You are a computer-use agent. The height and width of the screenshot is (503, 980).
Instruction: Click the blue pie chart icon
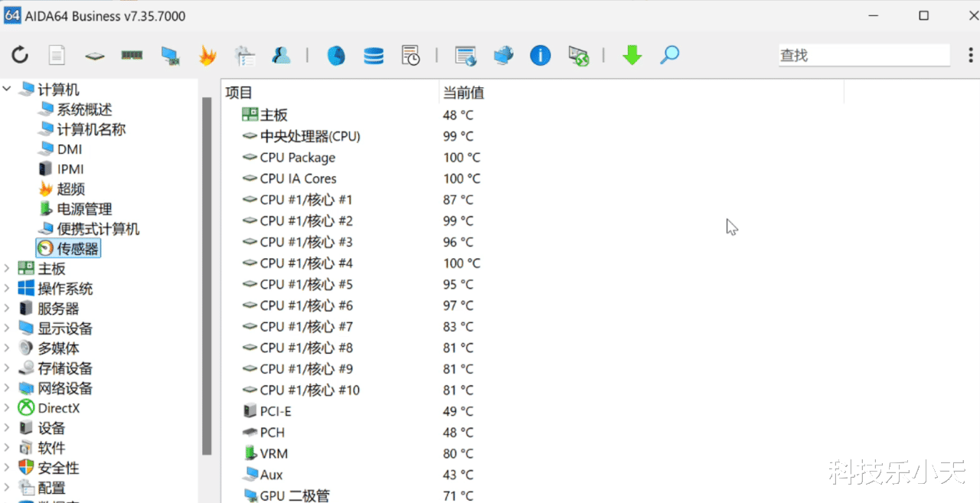(x=336, y=55)
